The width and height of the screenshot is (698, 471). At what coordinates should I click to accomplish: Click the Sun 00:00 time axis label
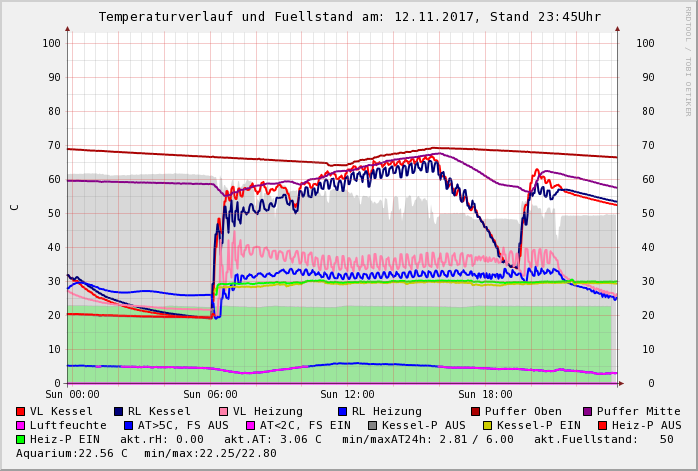pos(72,395)
